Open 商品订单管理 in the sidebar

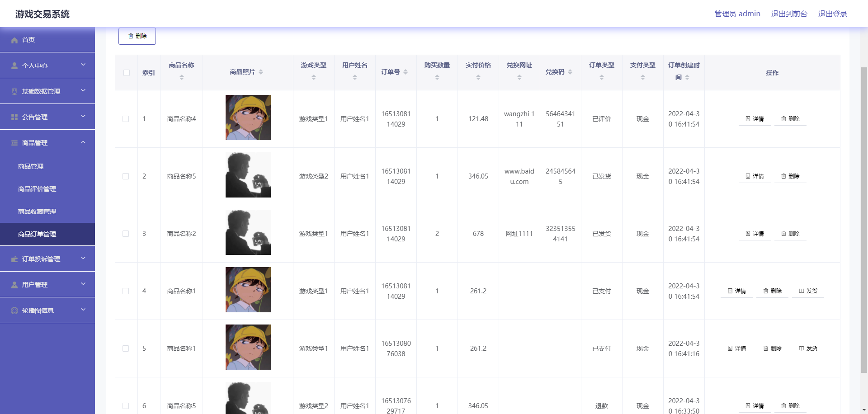[x=47, y=234]
